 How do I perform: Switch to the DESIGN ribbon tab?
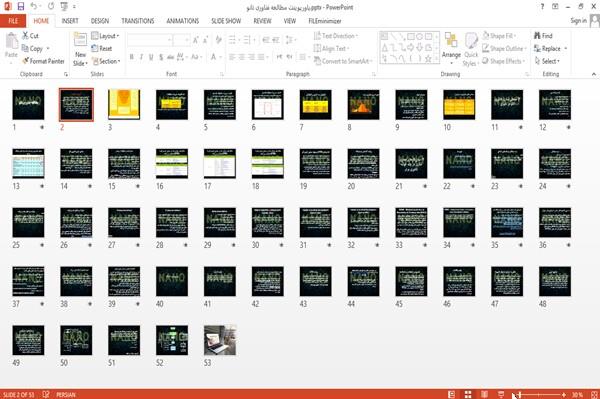coord(100,21)
